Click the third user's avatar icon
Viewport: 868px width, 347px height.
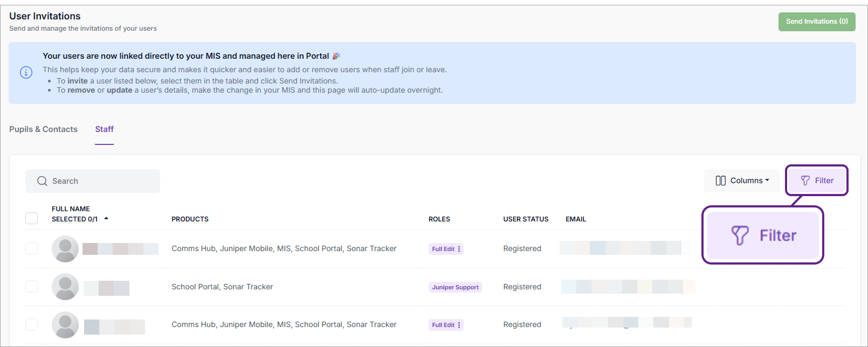(x=65, y=325)
